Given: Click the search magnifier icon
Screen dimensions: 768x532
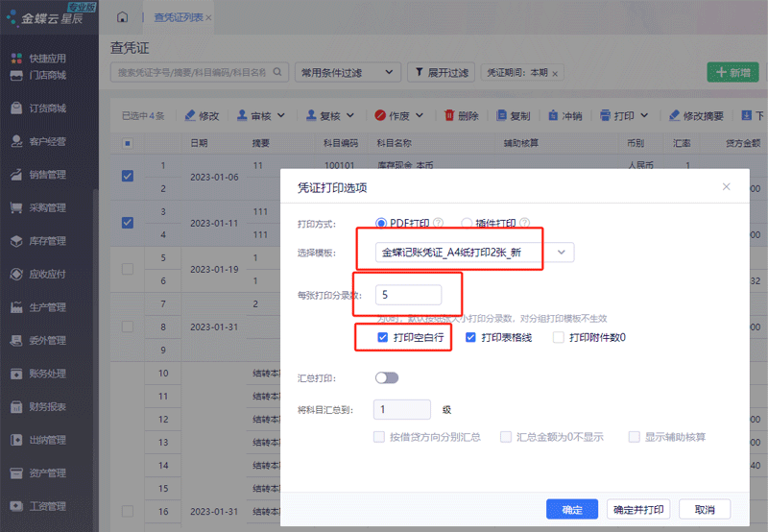Looking at the screenshot, I should coord(277,72).
